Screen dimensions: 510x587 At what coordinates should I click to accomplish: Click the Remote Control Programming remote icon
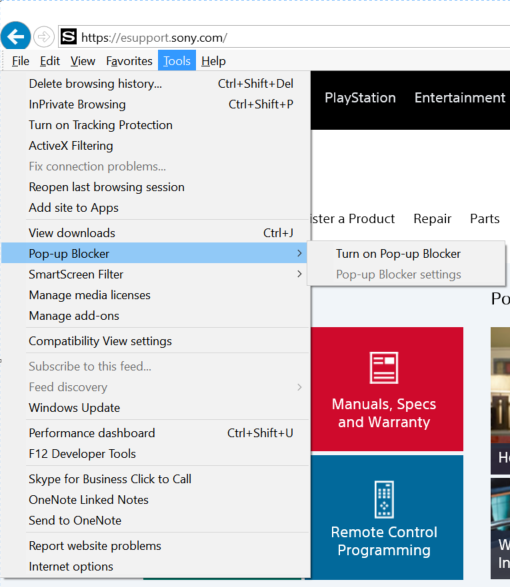[x=384, y=499]
